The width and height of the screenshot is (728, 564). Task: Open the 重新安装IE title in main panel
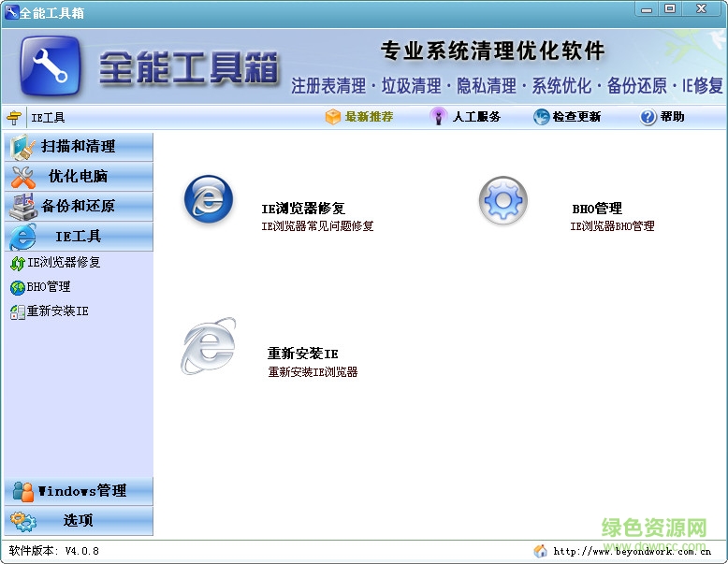tap(303, 354)
